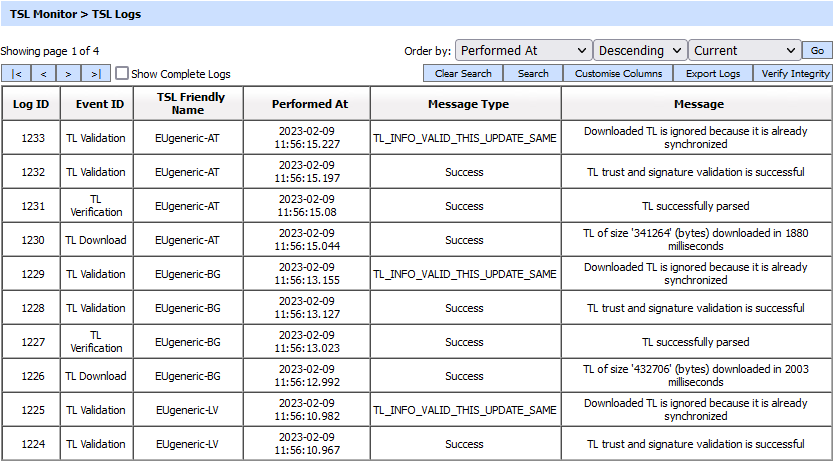Open the Current logs dropdown

coord(744,51)
